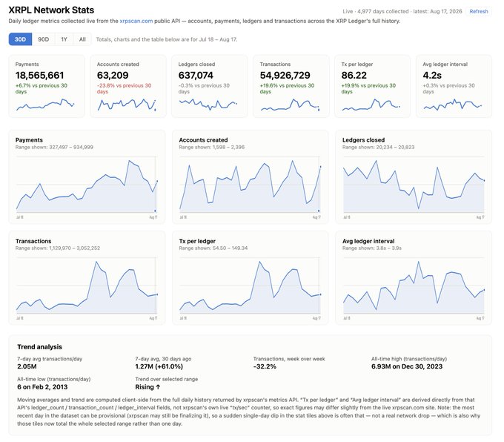Click the Payments range 327,497 – 934,999 label
Viewport: 504px width, 442px height.
(54, 147)
